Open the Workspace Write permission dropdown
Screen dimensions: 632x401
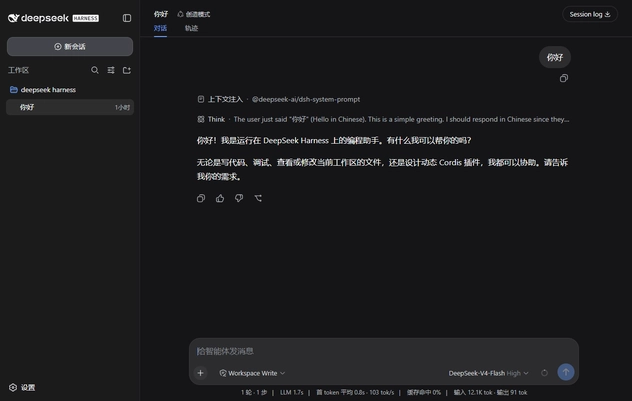click(x=252, y=373)
